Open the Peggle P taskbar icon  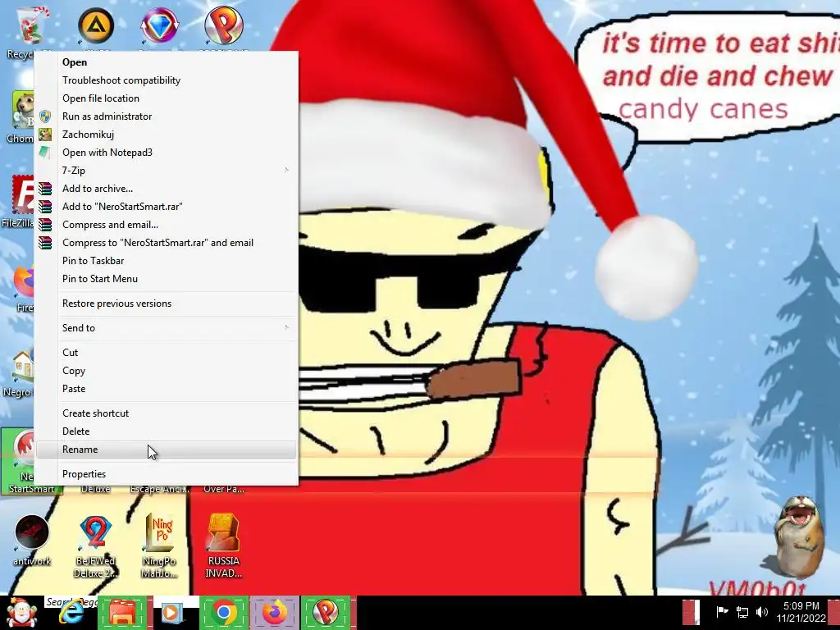pos(325,612)
